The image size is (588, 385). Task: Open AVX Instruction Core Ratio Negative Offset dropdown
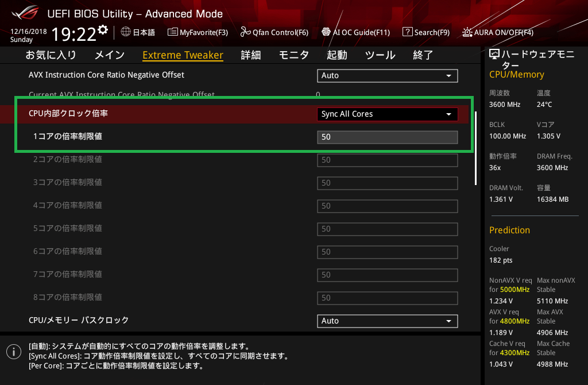coord(387,75)
